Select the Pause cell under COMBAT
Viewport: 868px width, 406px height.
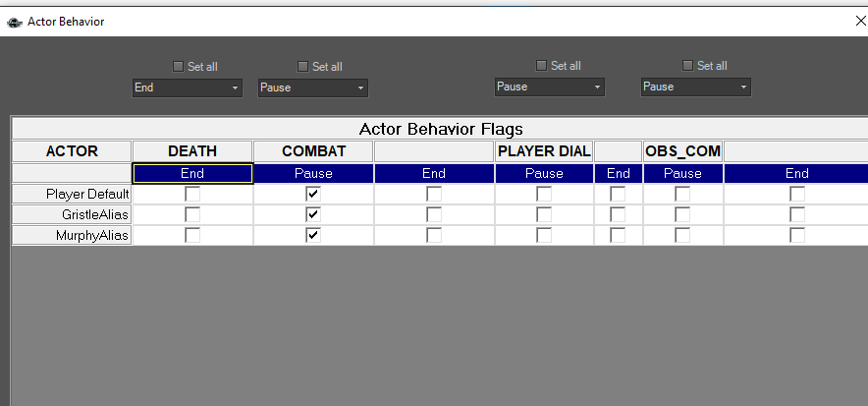pyautogui.click(x=313, y=173)
